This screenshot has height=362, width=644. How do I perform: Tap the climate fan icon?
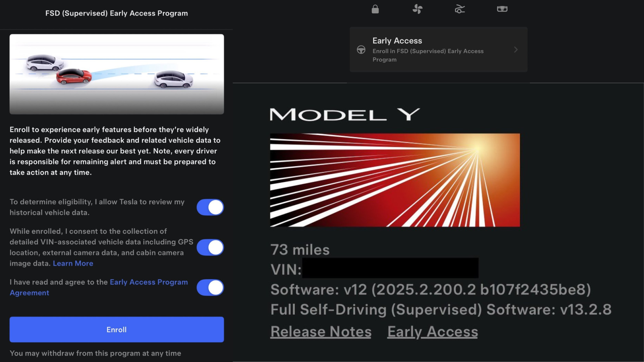coord(417,9)
